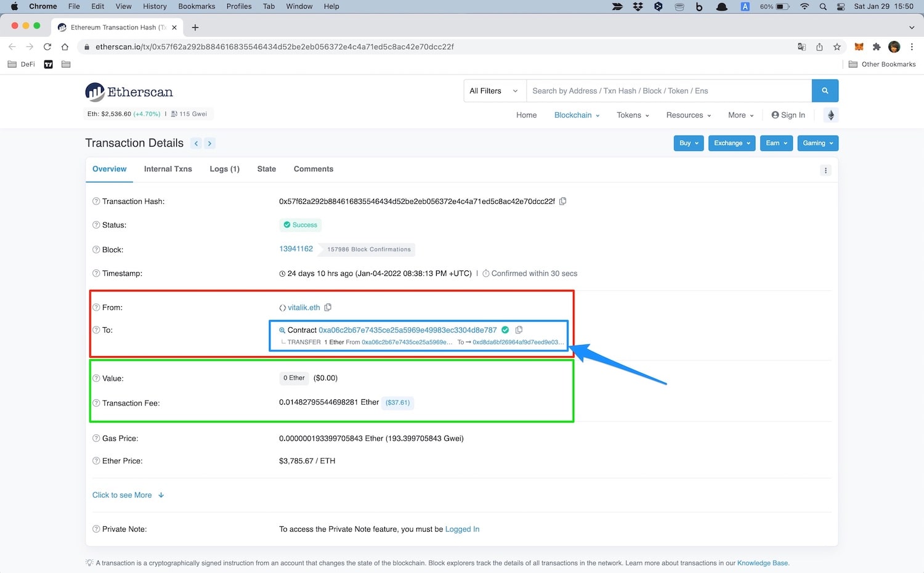Open the Gaming dropdown button
The height and width of the screenshot is (573, 924).
coord(817,143)
